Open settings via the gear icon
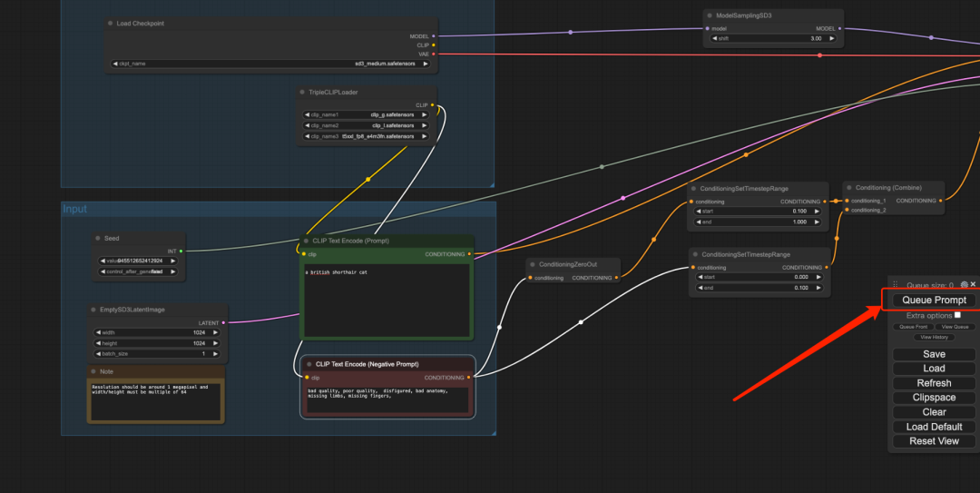Image resolution: width=980 pixels, height=493 pixels. click(965, 285)
